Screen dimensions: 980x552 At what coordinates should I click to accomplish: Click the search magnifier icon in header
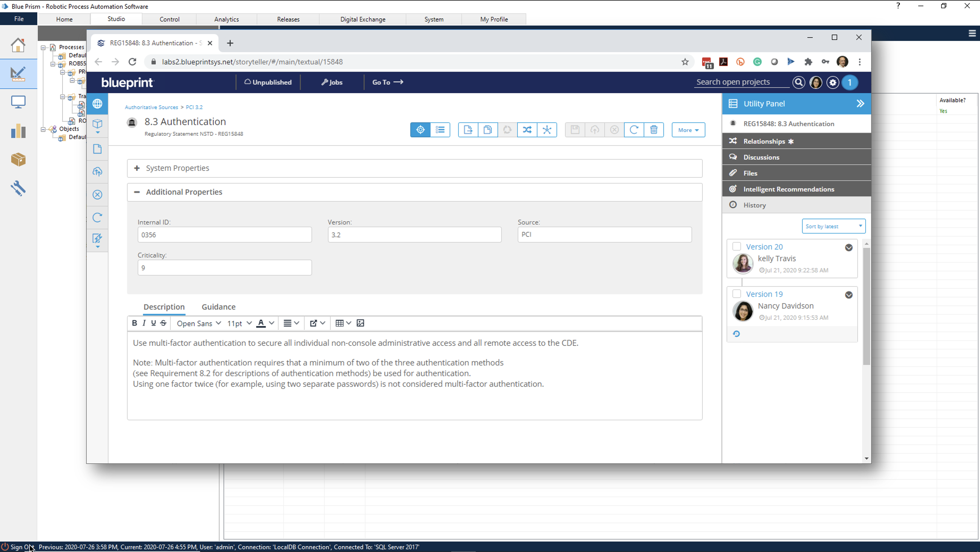click(x=798, y=82)
